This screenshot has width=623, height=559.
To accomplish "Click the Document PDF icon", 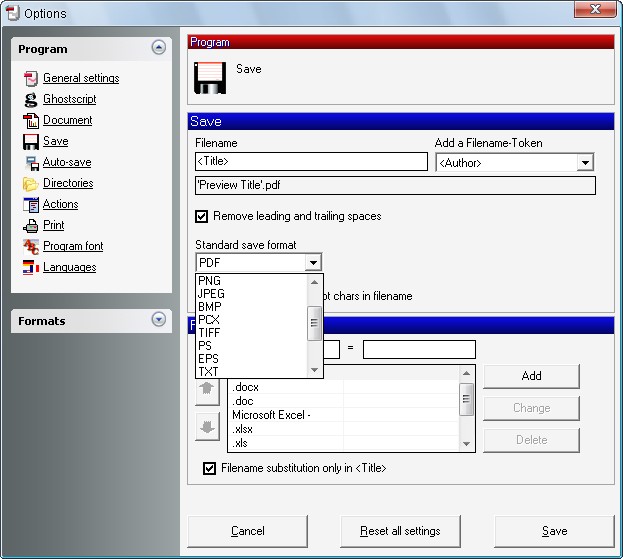I will point(30,120).
